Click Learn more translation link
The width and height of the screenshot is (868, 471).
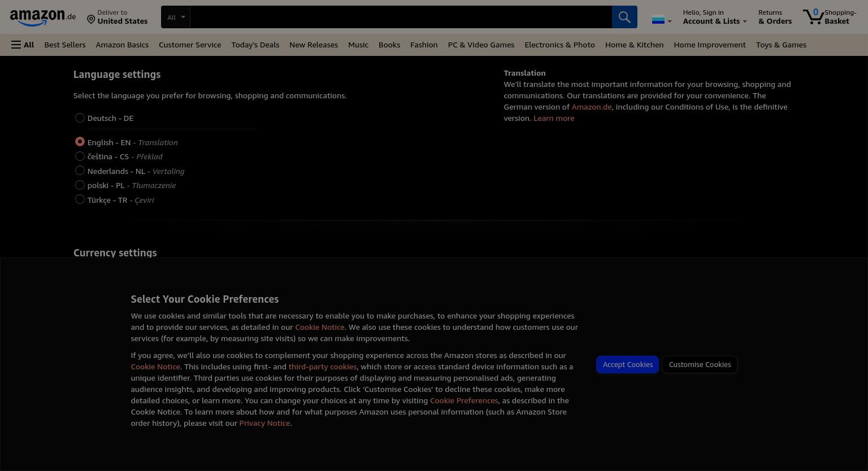click(554, 118)
